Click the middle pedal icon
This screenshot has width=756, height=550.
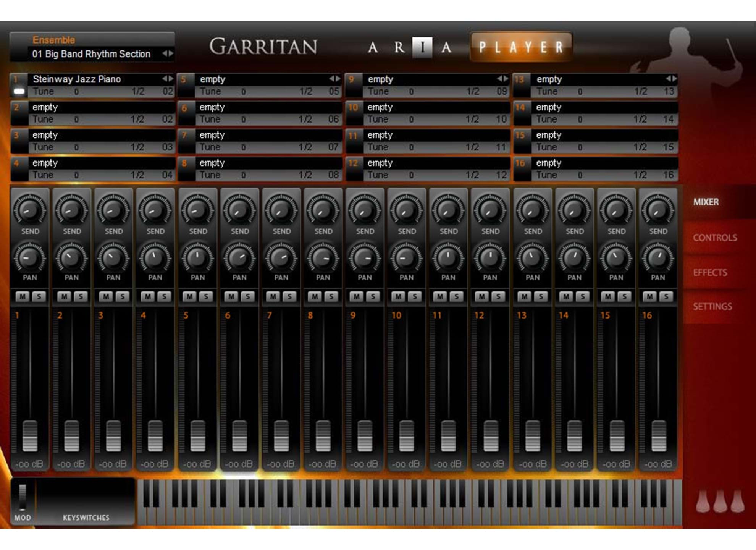click(720, 501)
